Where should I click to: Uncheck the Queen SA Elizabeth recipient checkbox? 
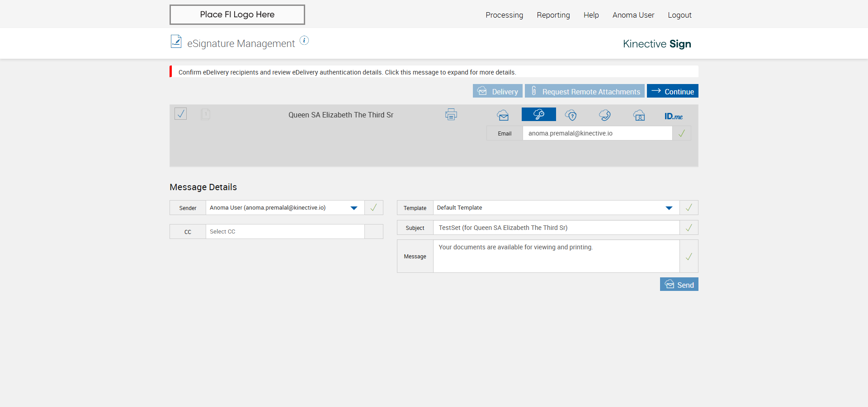pyautogui.click(x=180, y=113)
